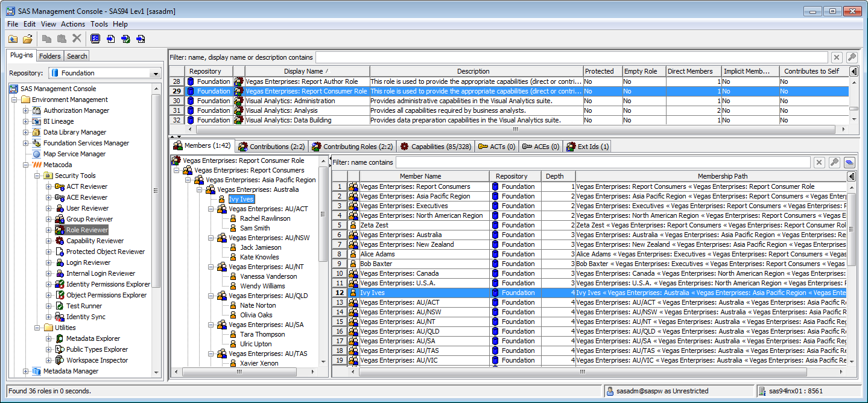Sort by Membership Path column header
This screenshot has height=403, width=868.
pos(711,176)
